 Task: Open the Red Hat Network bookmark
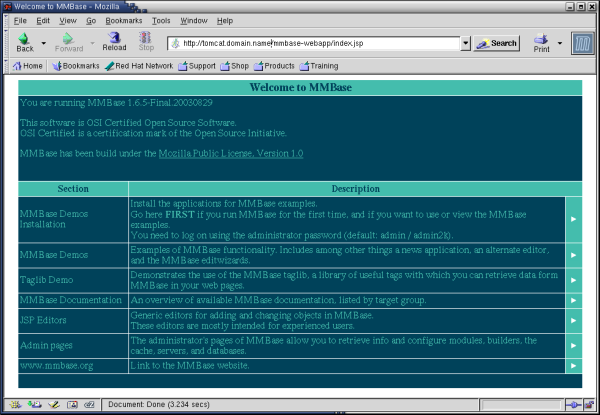[x=138, y=66]
